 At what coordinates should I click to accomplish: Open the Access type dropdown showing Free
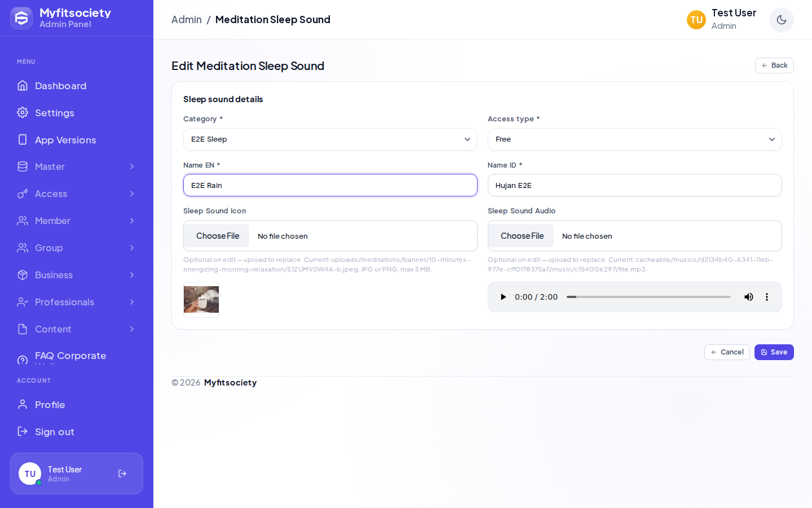(x=635, y=139)
